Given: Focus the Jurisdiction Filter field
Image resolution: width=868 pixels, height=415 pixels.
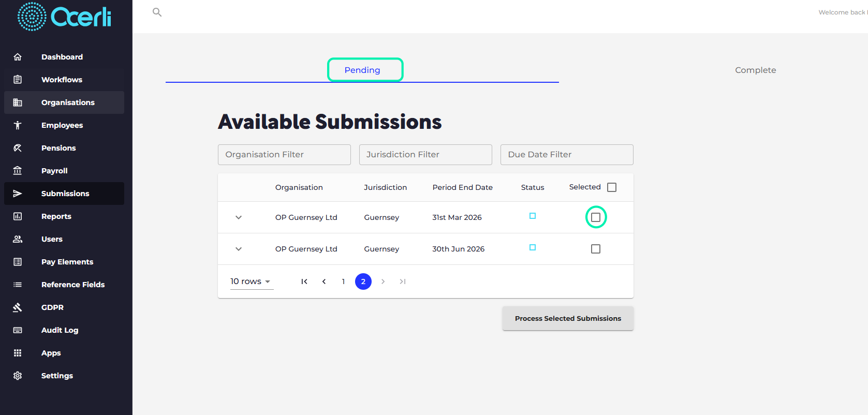Looking at the screenshot, I should point(425,155).
